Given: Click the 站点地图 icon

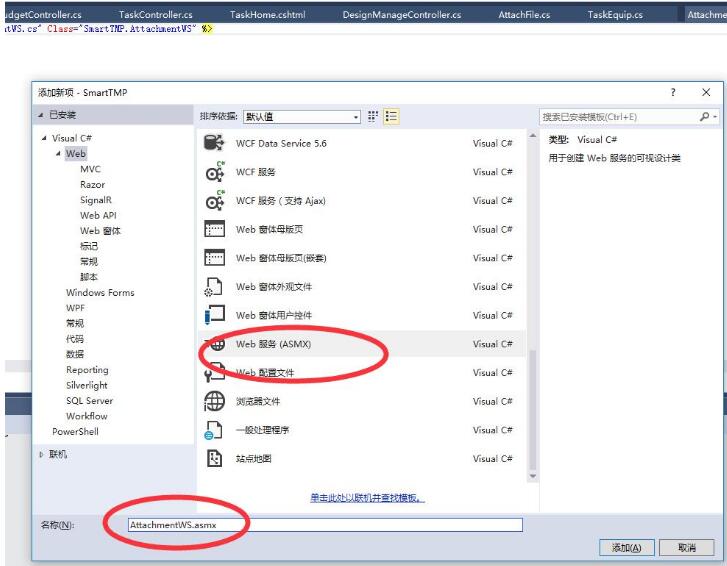Looking at the screenshot, I should tap(214, 458).
